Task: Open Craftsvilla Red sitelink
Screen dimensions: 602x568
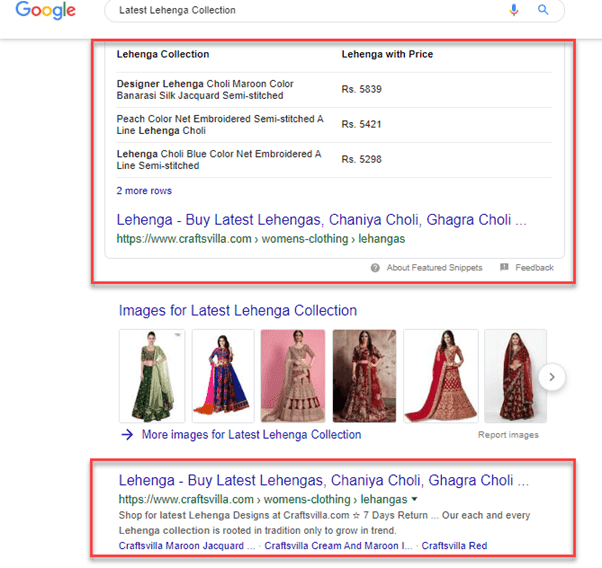Action: coord(454,546)
